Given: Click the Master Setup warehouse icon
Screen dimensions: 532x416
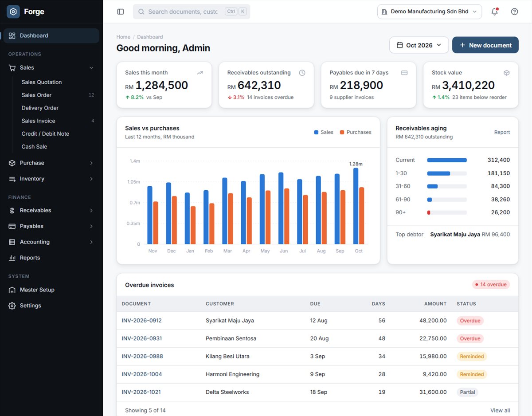Looking at the screenshot, I should (12, 290).
